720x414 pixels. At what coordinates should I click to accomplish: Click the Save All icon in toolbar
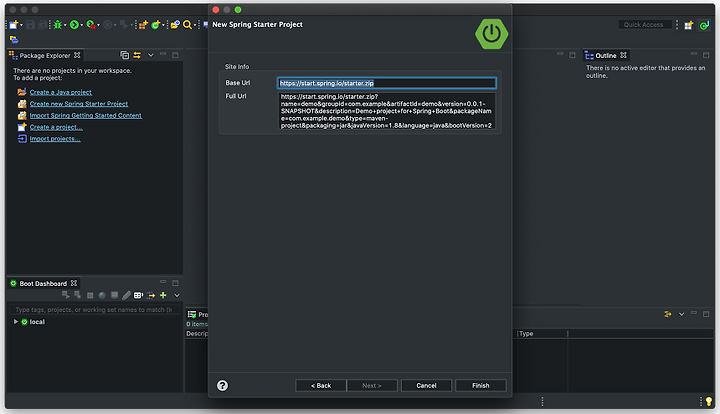point(42,25)
